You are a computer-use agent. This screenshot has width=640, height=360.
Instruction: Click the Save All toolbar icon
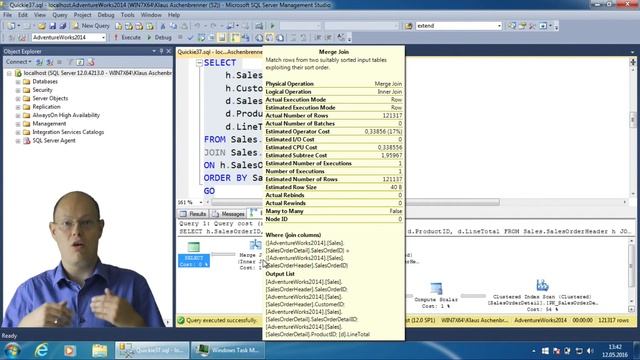click(x=62, y=26)
